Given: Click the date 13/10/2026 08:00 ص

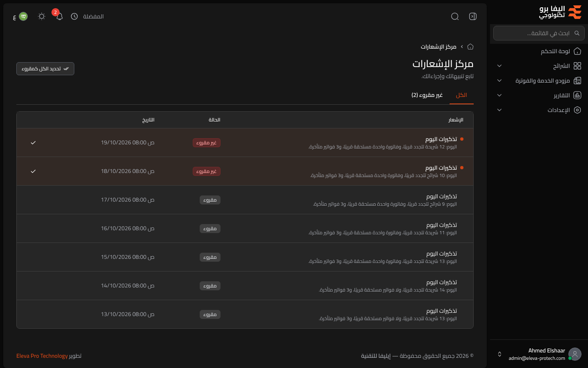Looking at the screenshot, I should (128, 314).
